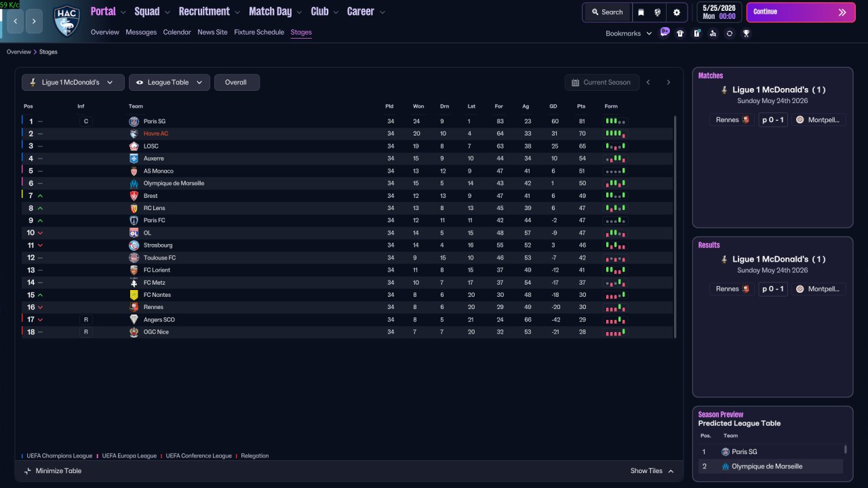
Task: Go back with the left arrow
Action: click(x=16, y=22)
